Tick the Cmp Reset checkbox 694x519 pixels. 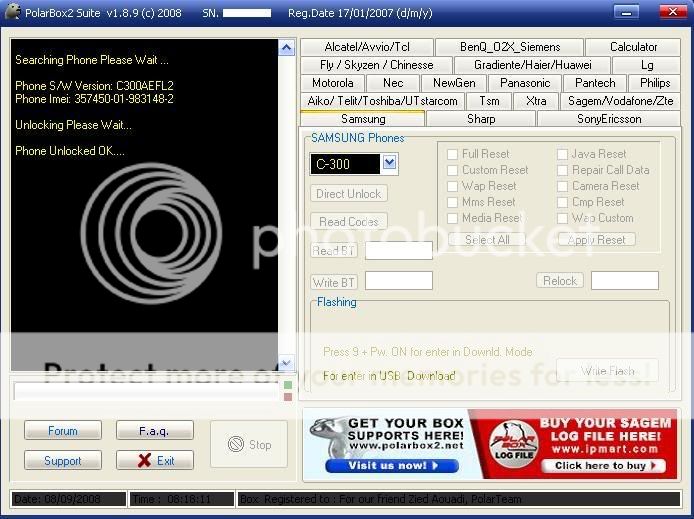[x=562, y=202]
